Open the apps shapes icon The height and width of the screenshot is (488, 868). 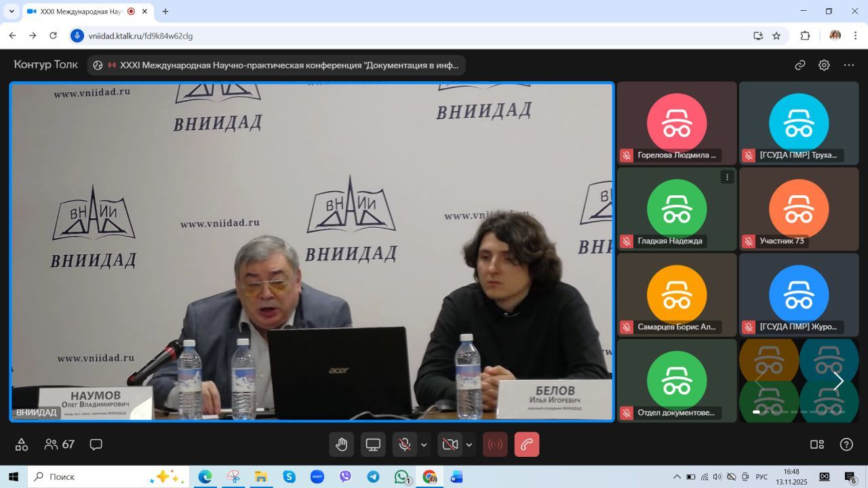[22, 445]
